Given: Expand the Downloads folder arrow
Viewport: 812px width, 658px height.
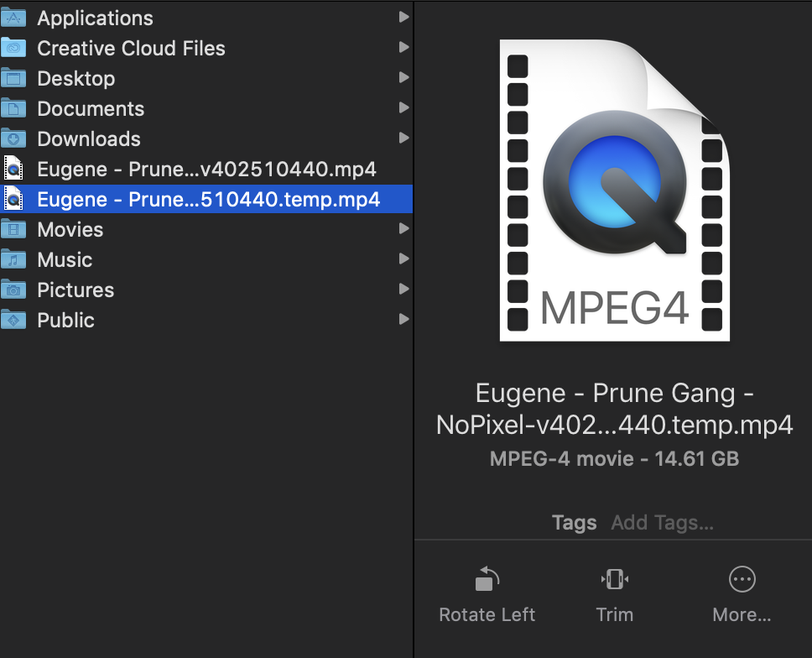Looking at the screenshot, I should [404, 138].
